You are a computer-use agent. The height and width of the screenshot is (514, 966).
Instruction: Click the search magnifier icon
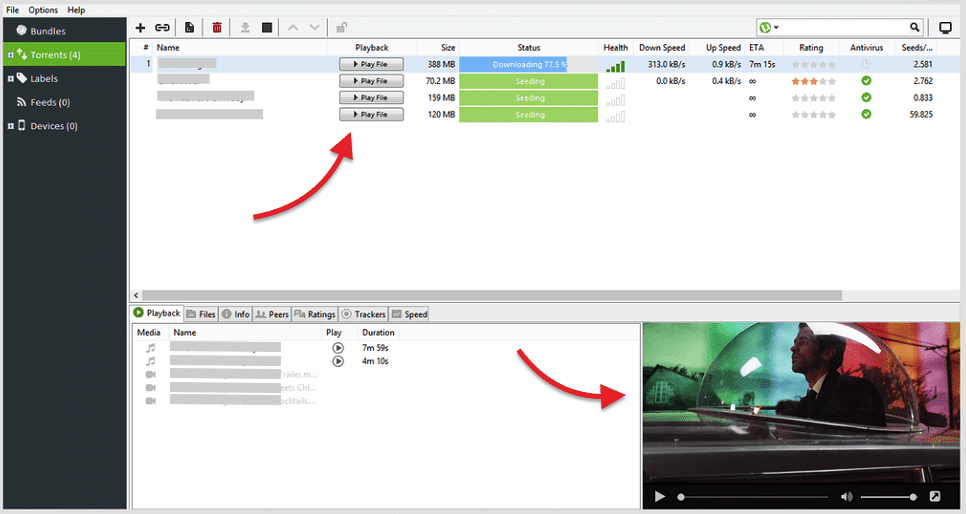tap(915, 27)
